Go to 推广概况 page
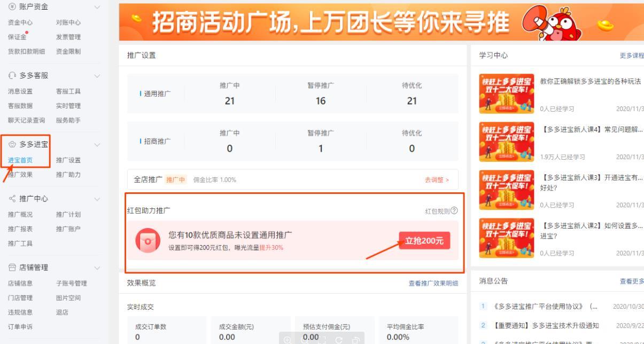644x344 pixels. [20, 214]
